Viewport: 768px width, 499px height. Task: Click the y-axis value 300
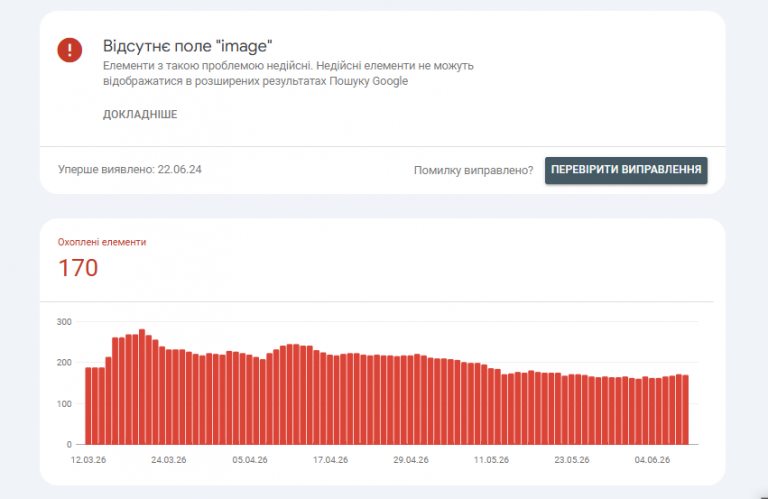[x=64, y=322]
